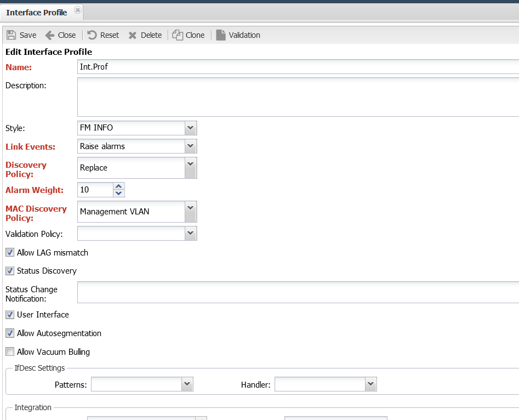Image resolution: width=519 pixels, height=420 pixels.
Task: Click the Delete X icon
Action: click(133, 36)
